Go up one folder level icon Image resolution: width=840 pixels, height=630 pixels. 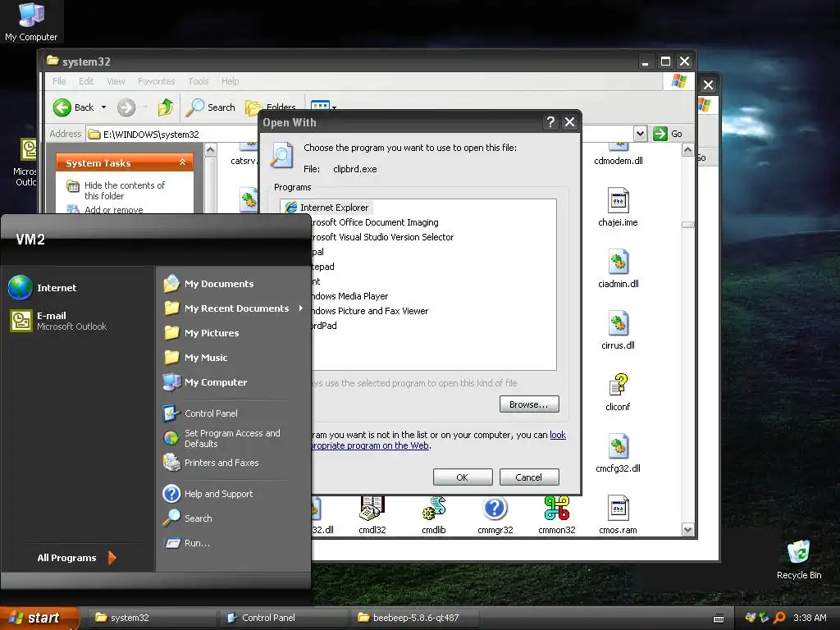tap(166, 107)
